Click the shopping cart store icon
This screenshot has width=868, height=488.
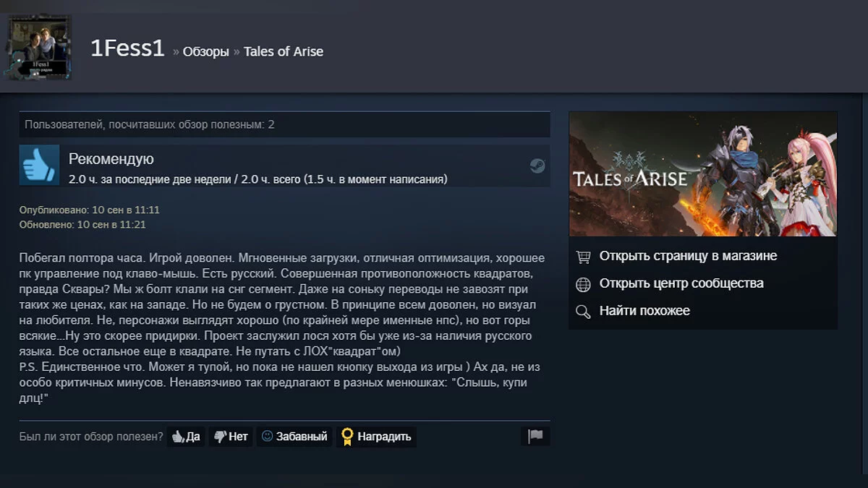coord(583,257)
